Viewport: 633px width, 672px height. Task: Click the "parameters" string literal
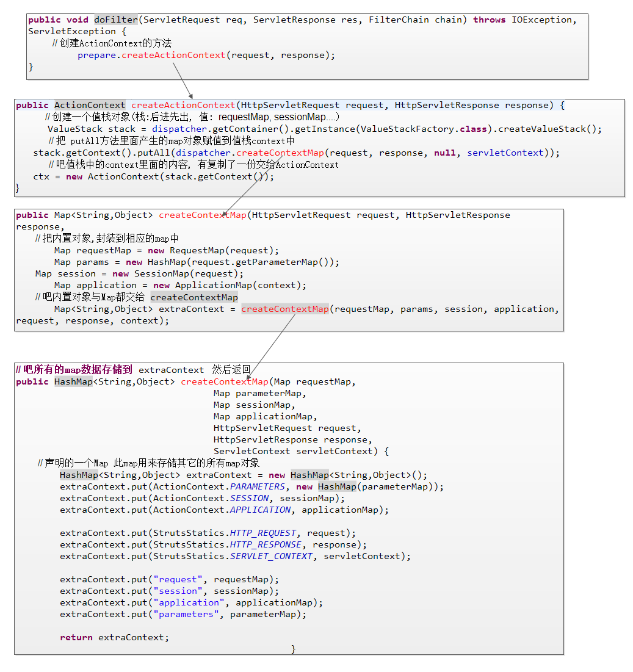point(186,614)
